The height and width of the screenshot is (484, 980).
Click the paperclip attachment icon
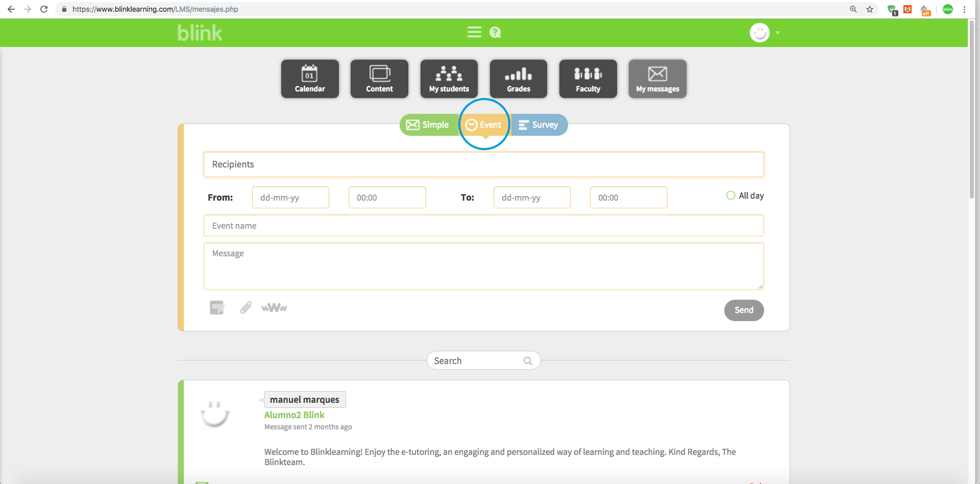click(x=246, y=308)
